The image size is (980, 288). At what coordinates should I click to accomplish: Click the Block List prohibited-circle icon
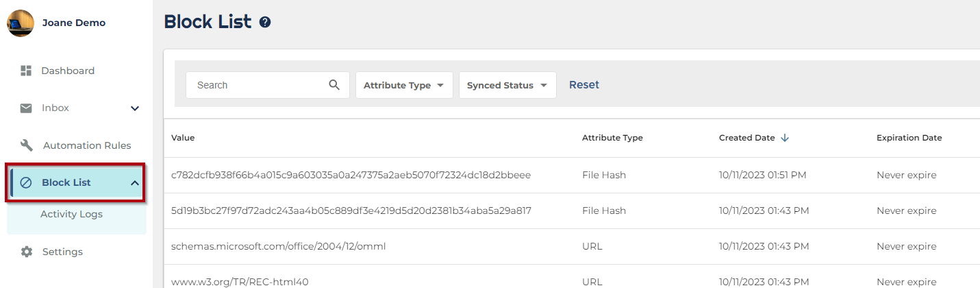(x=27, y=182)
